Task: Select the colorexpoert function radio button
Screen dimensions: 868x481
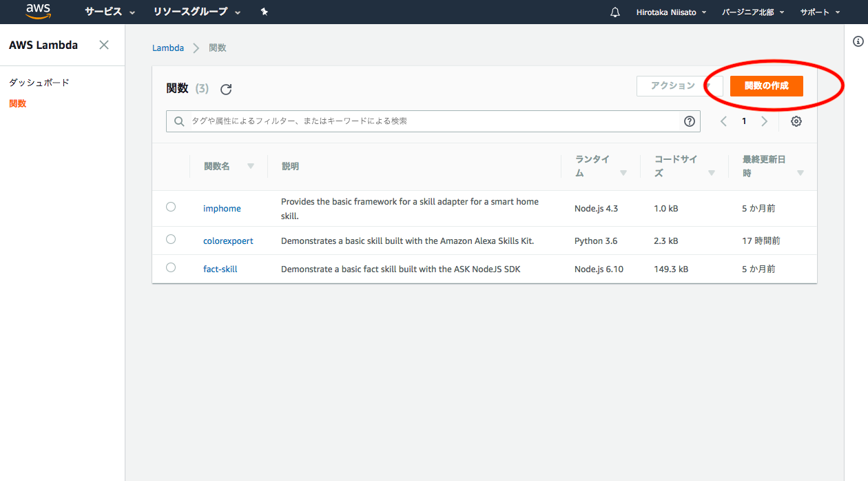Action: (x=171, y=239)
